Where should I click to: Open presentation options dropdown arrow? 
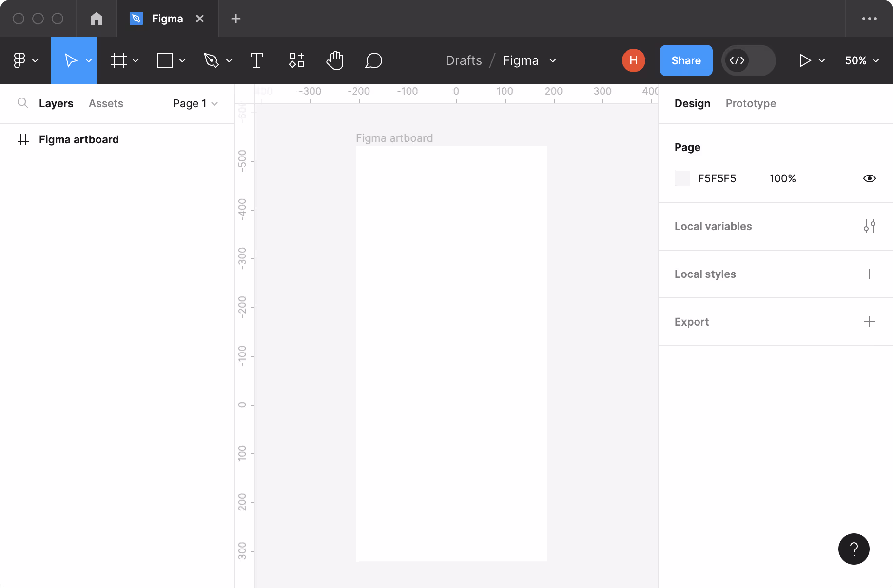[x=822, y=61]
